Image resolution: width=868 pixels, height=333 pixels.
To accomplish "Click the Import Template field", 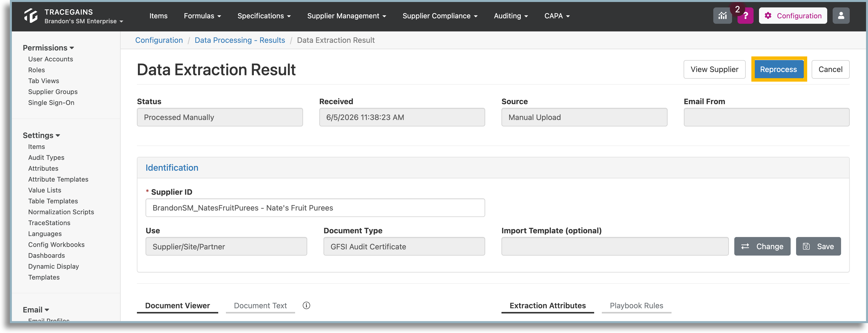I will point(615,246).
